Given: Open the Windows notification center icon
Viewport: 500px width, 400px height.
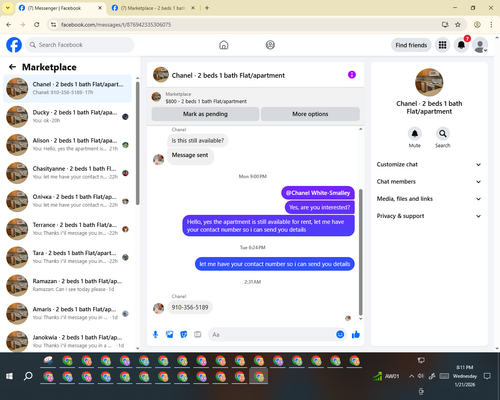Looking at the screenshot, I should [x=487, y=376].
